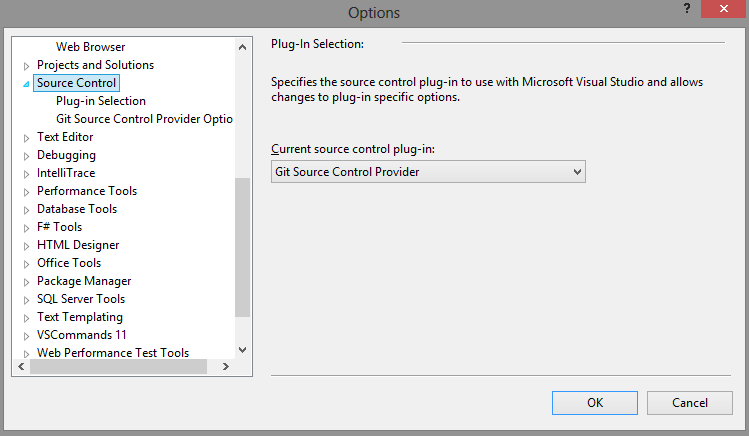
Task: Collapse the Source Control tree node
Action: [26, 84]
